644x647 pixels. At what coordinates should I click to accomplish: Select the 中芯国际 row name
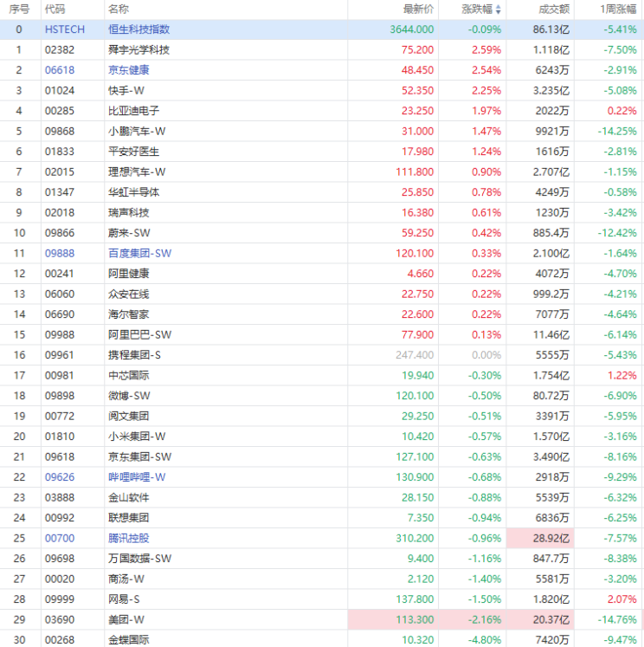(x=128, y=376)
